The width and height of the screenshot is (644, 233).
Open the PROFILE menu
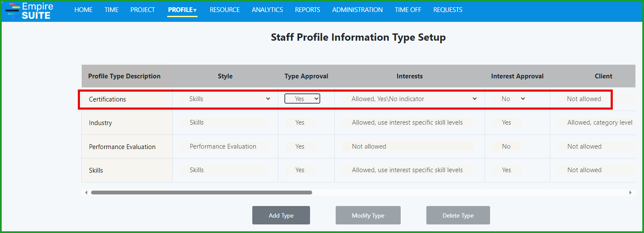tap(182, 10)
